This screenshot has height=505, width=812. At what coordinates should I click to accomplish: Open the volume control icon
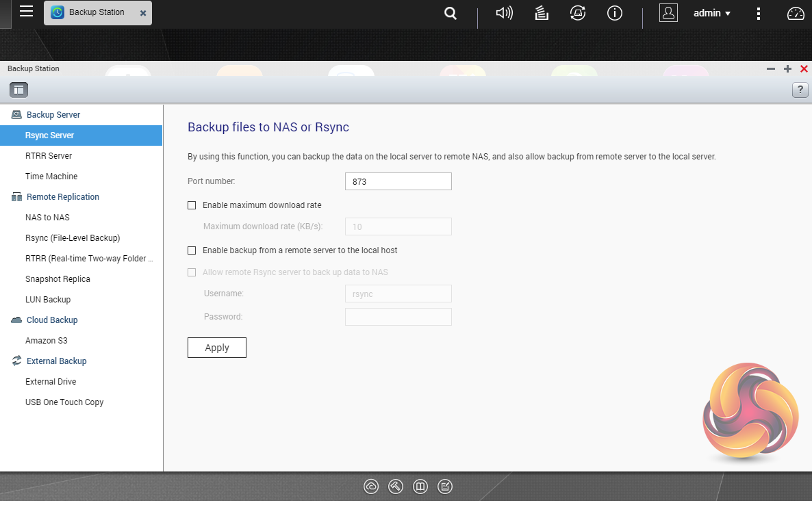click(504, 13)
